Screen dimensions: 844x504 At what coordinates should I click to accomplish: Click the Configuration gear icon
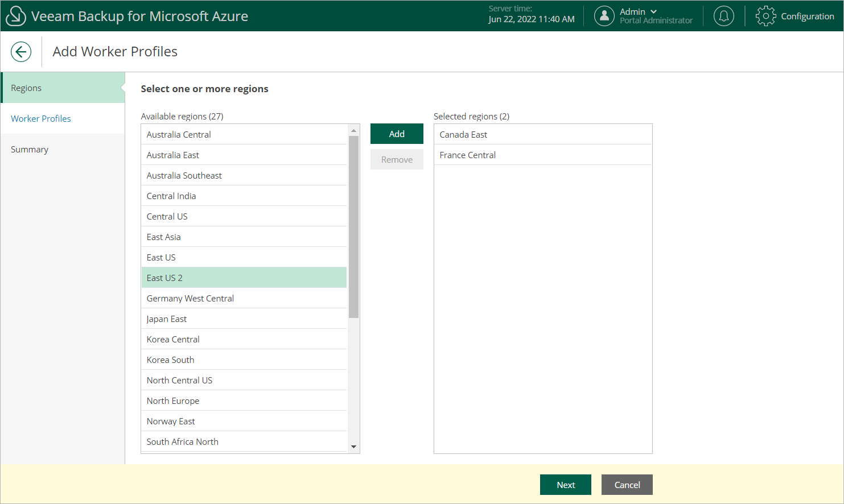(x=765, y=16)
